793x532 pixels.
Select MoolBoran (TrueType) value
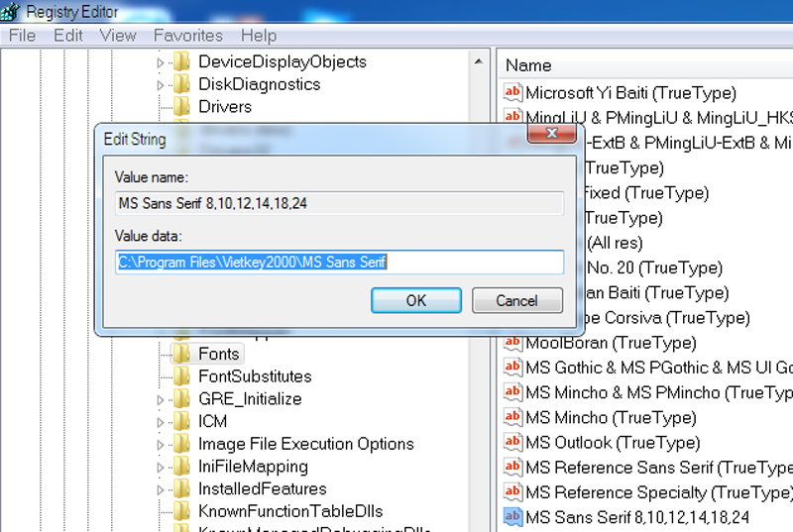pyautogui.click(x=611, y=343)
